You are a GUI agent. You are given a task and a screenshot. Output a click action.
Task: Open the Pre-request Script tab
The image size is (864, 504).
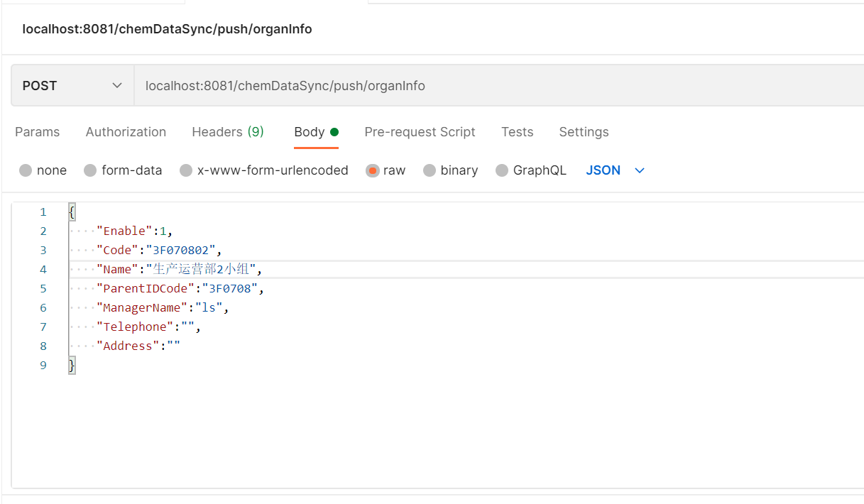click(420, 131)
